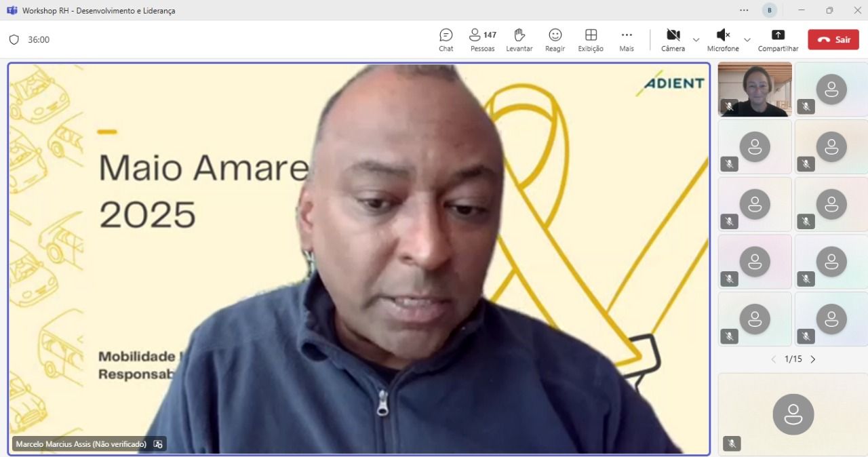Viewport: 868px width, 457px height.
Task: Unmute the Microfone
Action: pyautogui.click(x=723, y=39)
